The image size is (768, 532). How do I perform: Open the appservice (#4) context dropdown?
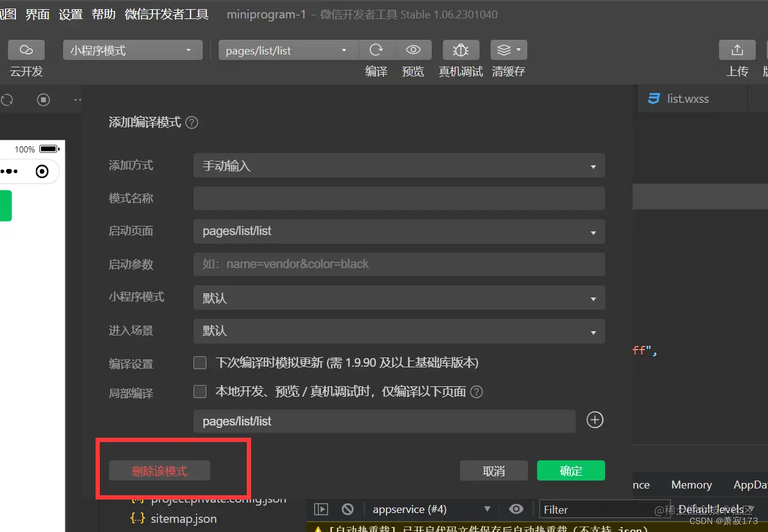(432, 509)
